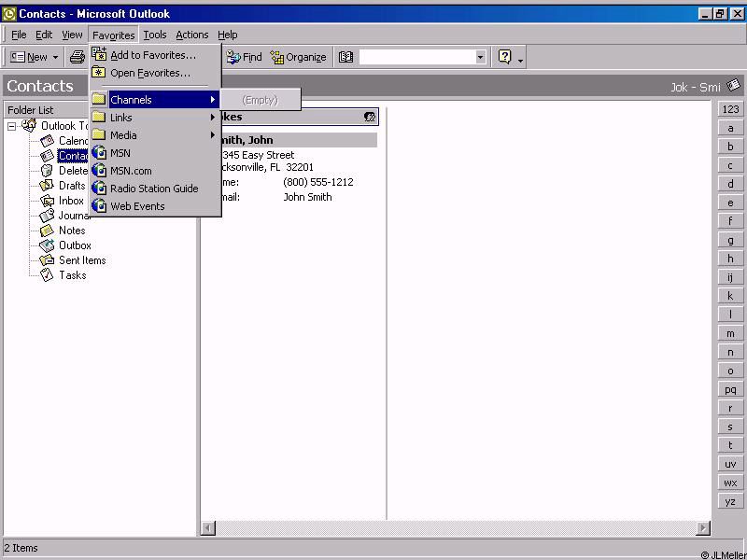
Task: Open the Edit menu
Action: point(44,35)
